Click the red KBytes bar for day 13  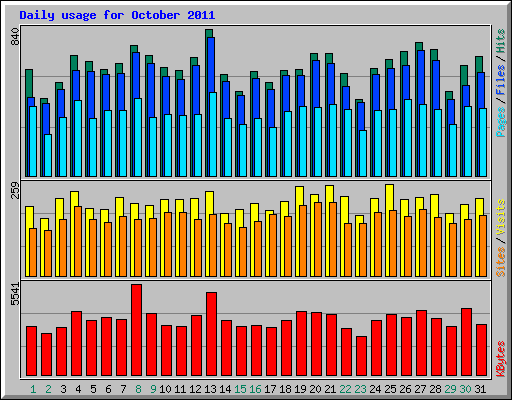click(x=211, y=334)
